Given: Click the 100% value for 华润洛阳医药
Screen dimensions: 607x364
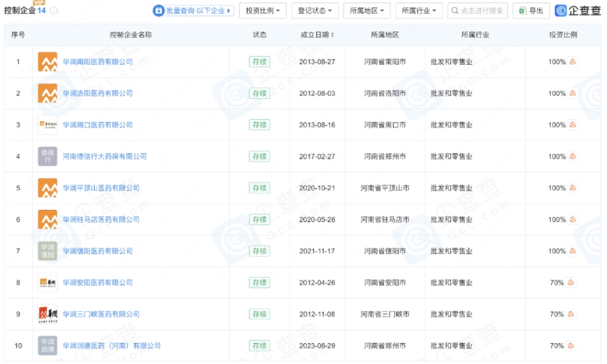Looking at the screenshot, I should (x=557, y=93).
